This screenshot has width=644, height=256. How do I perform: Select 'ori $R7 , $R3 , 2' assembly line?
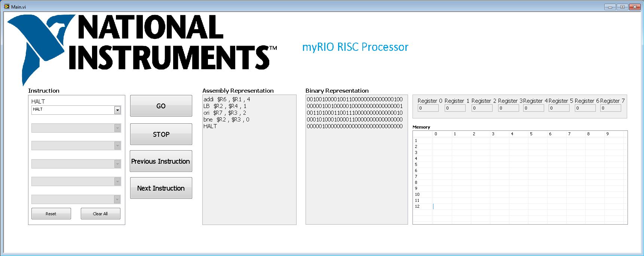click(x=225, y=113)
